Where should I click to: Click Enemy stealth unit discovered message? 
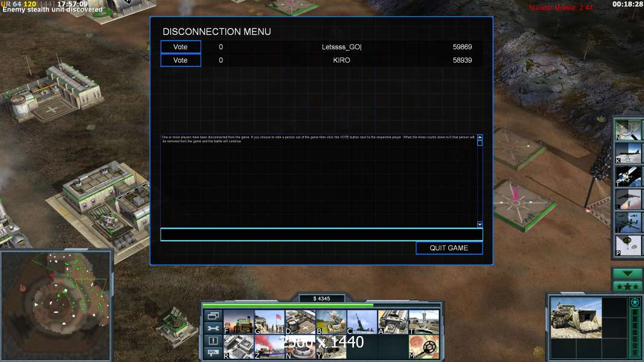pos(53,10)
